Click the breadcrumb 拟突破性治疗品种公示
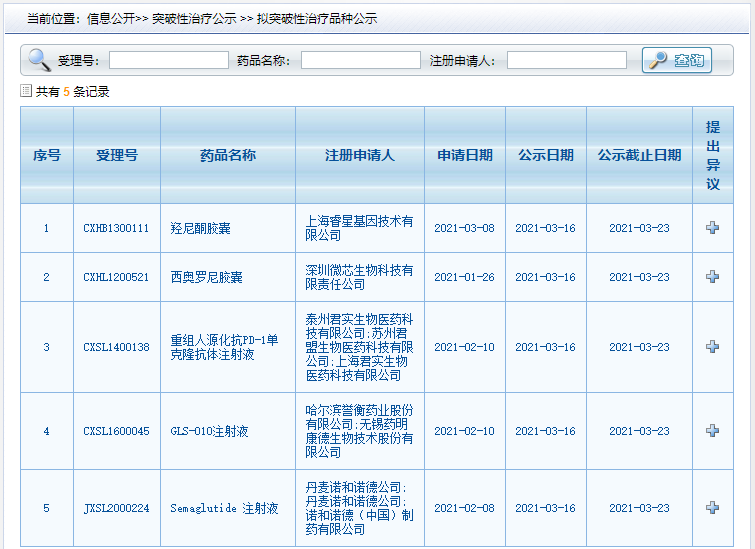The height and width of the screenshot is (549, 755). 317,19
